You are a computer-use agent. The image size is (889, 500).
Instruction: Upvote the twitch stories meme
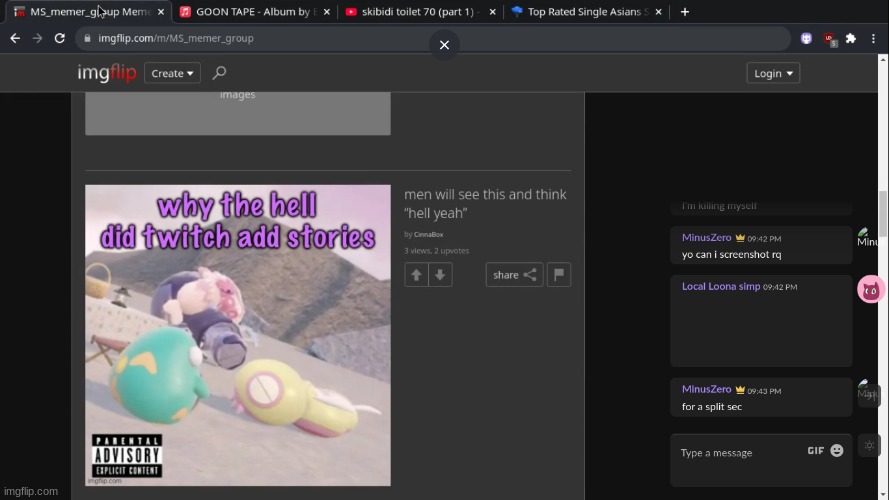416,275
